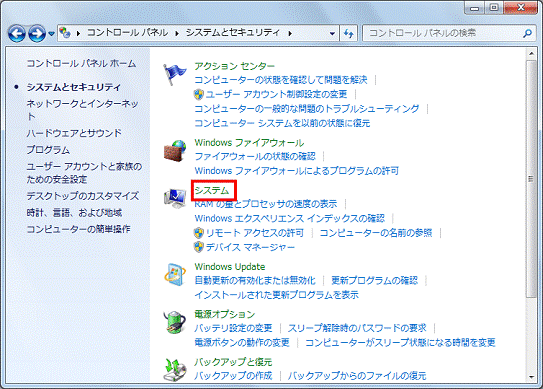The height and width of the screenshot is (389, 543).
Task: Open コンピューターの一般的な問題のトラブルシューティング link
Action: coord(306,109)
